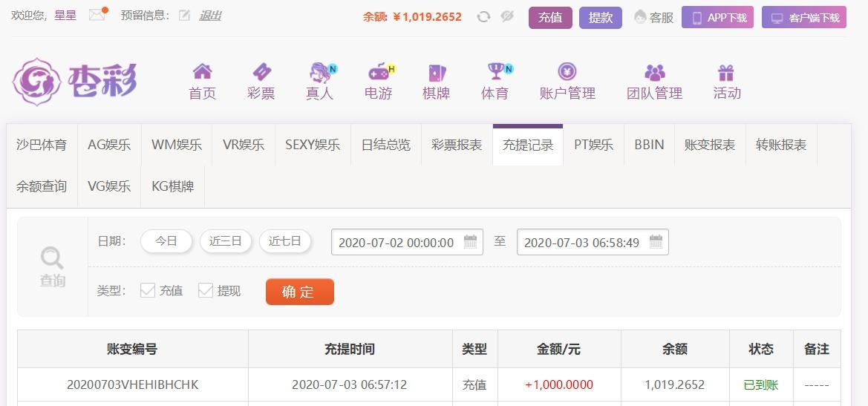The height and width of the screenshot is (406, 868).
Task: Open 活动 gift icon
Action: pos(725,72)
